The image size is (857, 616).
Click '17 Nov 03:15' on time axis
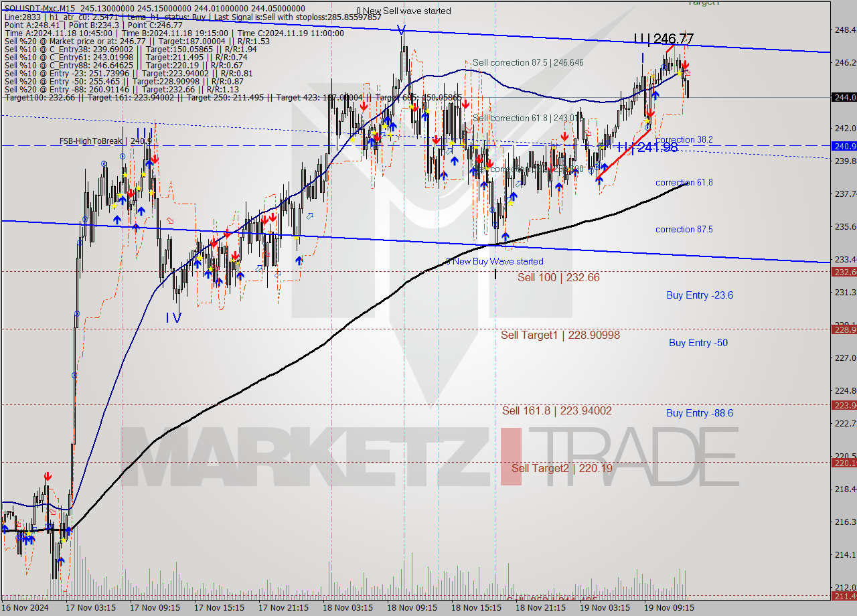tap(90, 608)
